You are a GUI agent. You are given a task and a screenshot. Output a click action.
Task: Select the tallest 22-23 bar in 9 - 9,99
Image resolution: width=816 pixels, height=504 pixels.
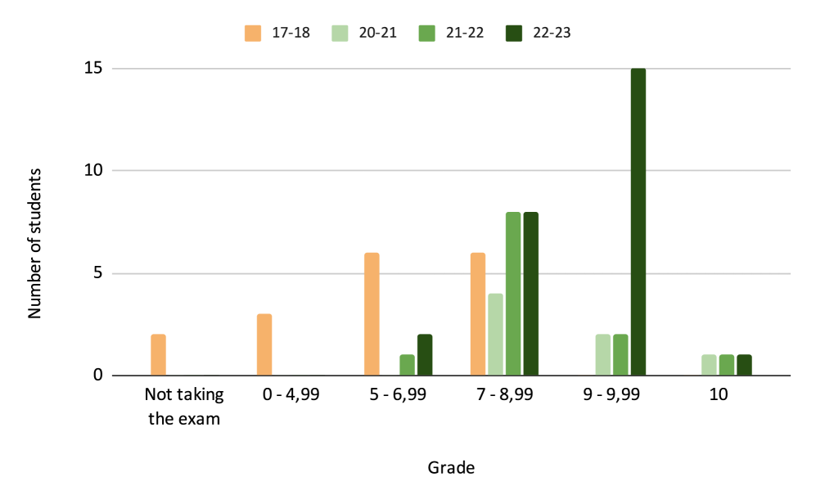click(x=638, y=222)
